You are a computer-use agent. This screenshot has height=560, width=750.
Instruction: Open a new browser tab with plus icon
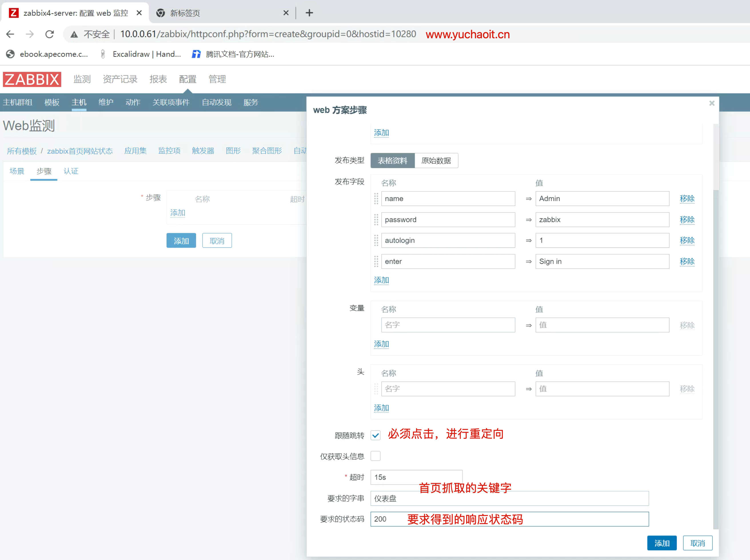coord(309,13)
